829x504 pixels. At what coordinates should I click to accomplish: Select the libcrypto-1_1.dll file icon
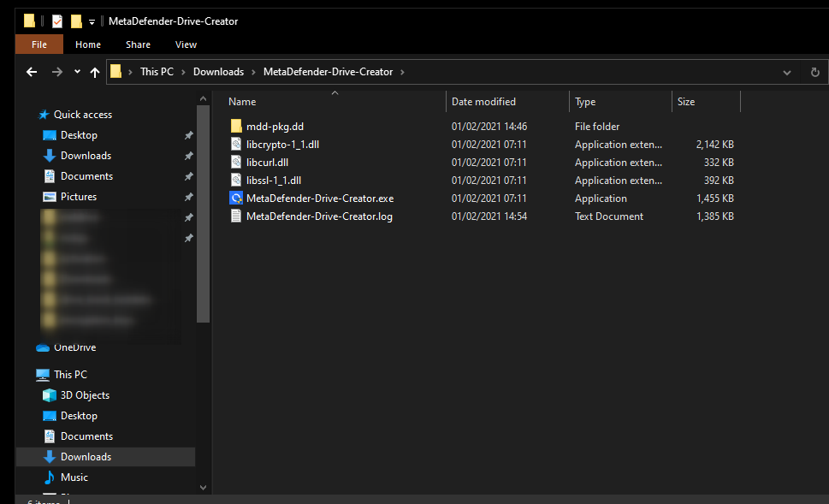coord(236,144)
